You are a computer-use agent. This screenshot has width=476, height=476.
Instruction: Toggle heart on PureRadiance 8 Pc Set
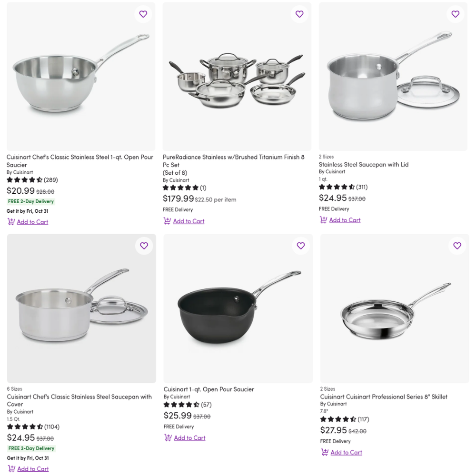[x=299, y=14]
